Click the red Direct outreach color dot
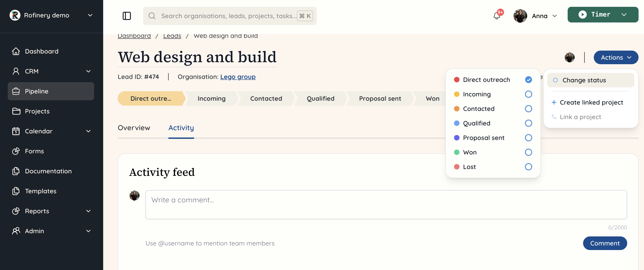This screenshot has width=644, height=270. coord(457,80)
